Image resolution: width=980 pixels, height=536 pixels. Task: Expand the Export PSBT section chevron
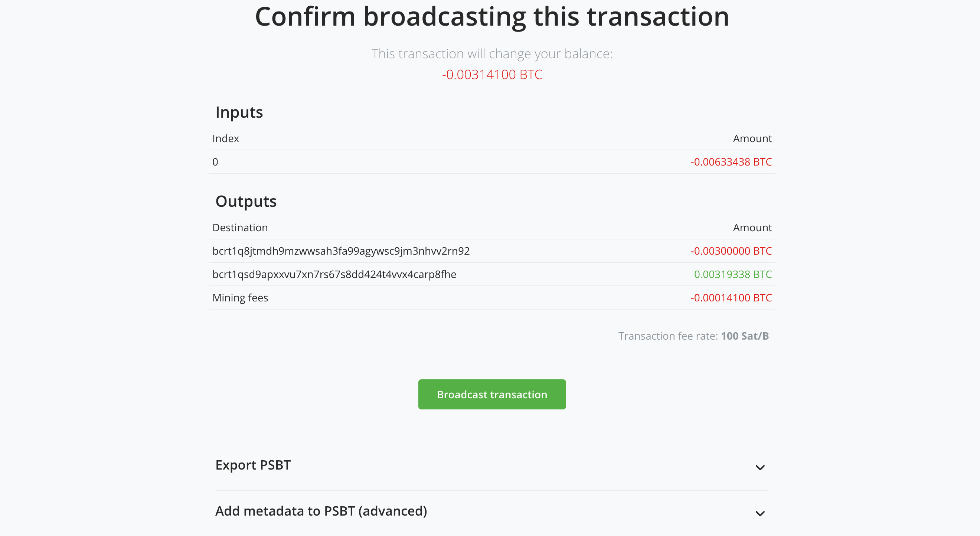point(761,468)
